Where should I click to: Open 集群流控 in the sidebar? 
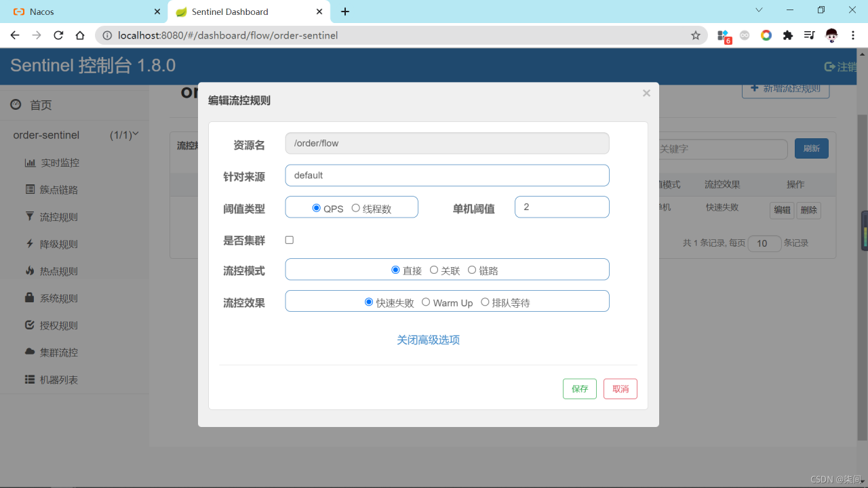52,352
